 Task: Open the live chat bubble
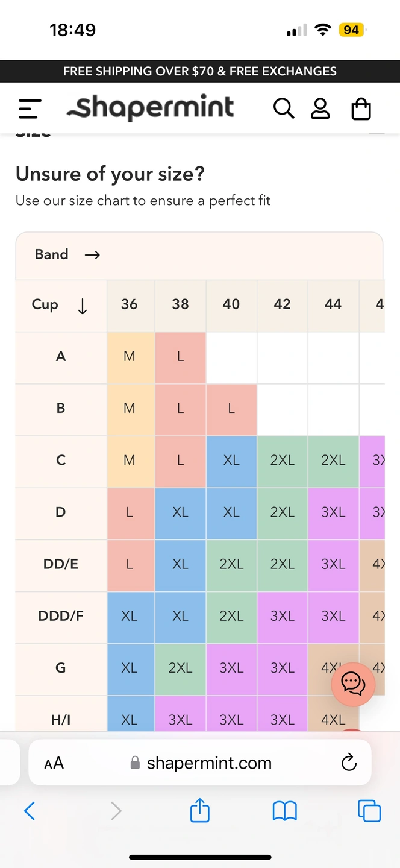(353, 684)
